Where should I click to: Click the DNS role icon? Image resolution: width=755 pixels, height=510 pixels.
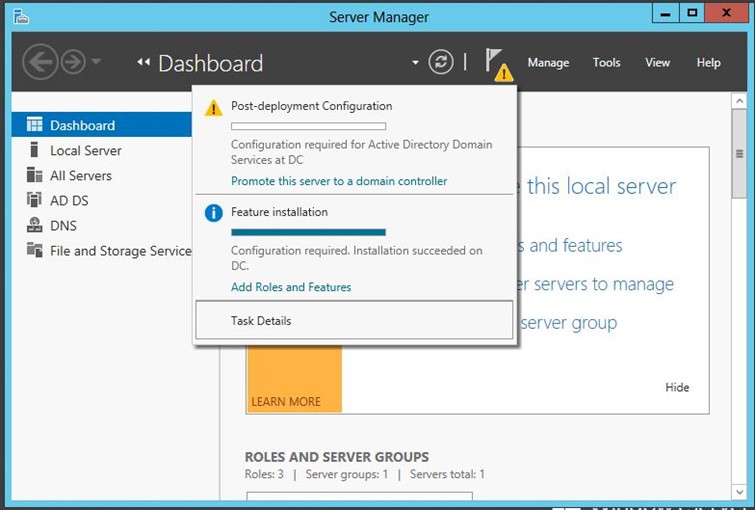point(34,225)
